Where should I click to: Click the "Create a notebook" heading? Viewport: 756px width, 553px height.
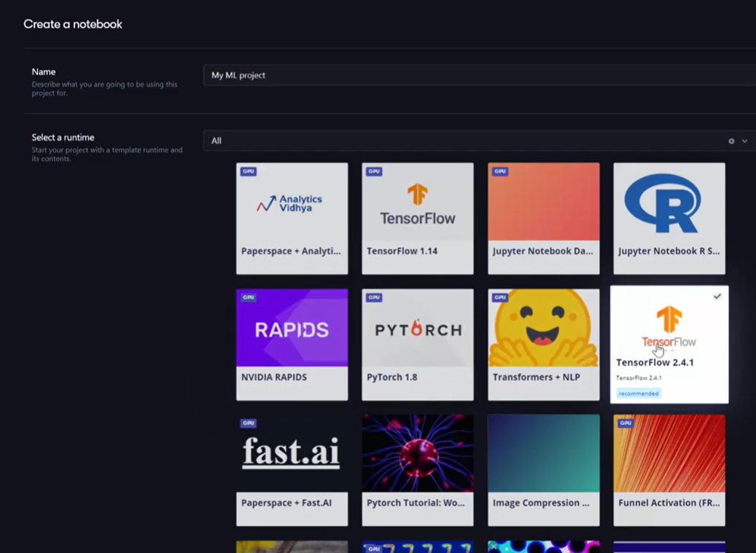73,24
